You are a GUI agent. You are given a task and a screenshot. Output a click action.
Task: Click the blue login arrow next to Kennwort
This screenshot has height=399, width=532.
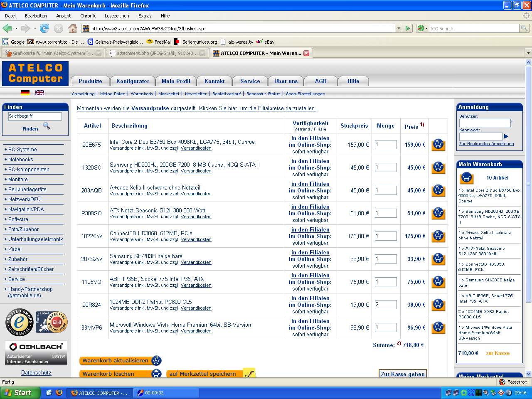point(506,136)
